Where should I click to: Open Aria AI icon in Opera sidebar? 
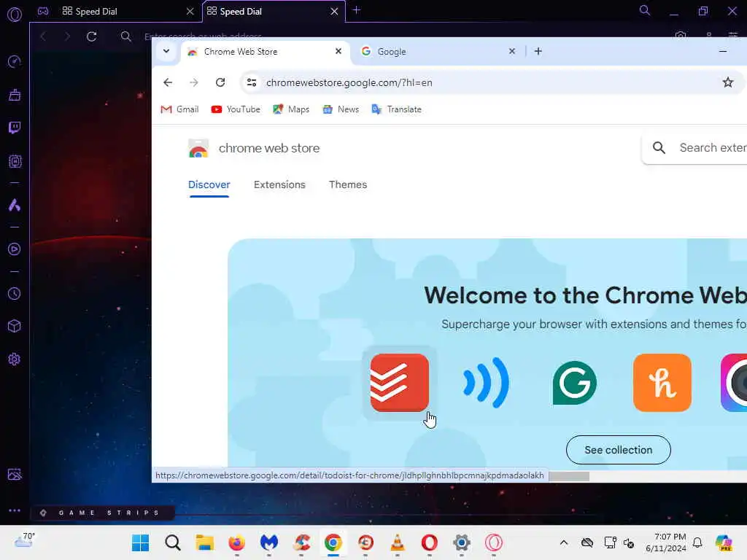pyautogui.click(x=15, y=205)
